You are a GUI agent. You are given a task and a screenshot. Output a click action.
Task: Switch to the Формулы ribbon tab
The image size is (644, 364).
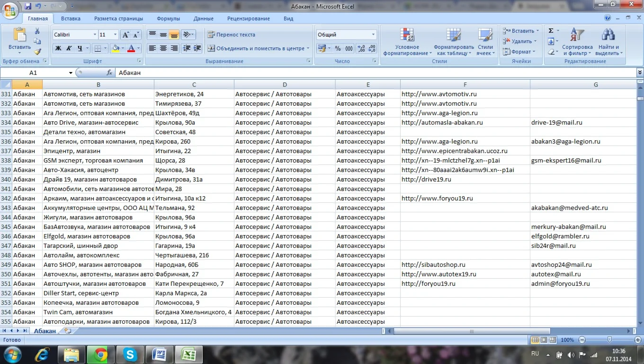pos(168,18)
